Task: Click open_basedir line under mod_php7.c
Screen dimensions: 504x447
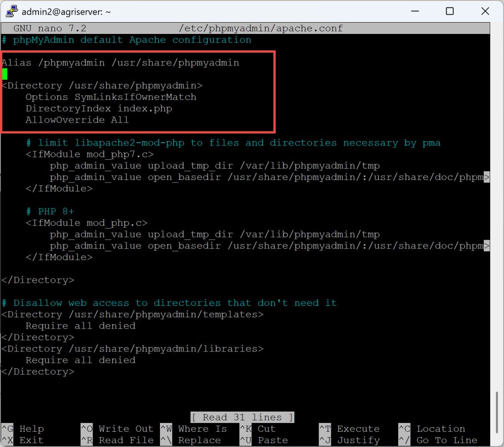Action: pos(267,177)
